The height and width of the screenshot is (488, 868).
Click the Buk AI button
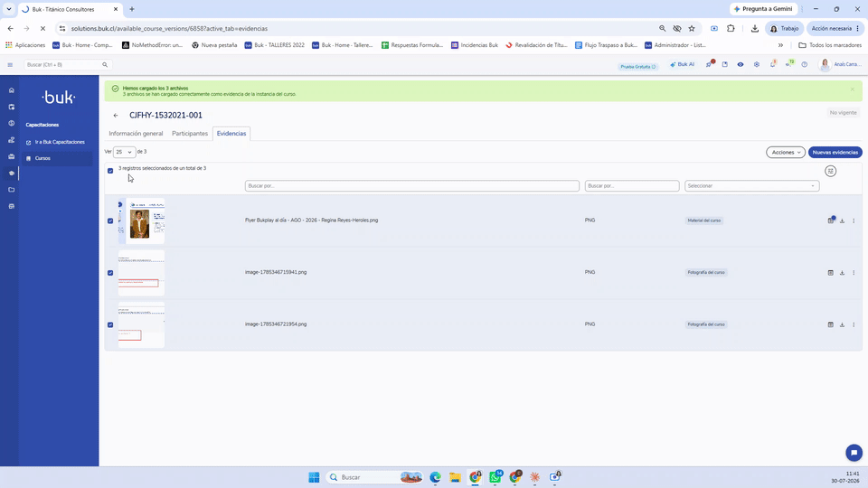click(x=682, y=65)
